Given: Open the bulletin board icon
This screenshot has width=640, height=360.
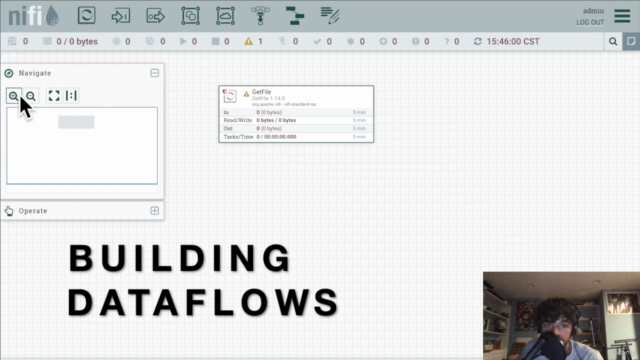Looking at the screenshot, I should click(631, 41).
